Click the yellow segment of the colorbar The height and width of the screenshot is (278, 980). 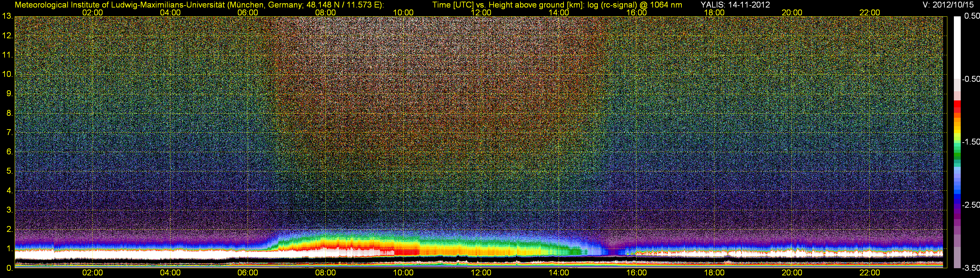coord(957,132)
